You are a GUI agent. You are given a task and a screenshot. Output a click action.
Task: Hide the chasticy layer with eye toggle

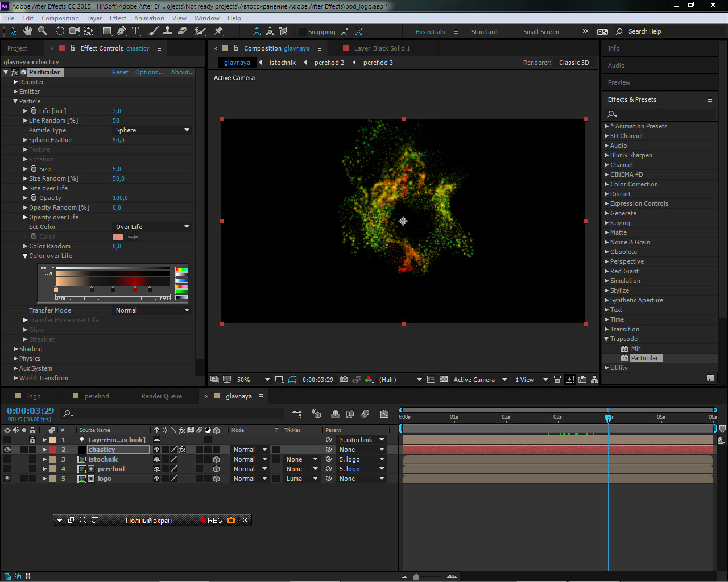[7, 450]
